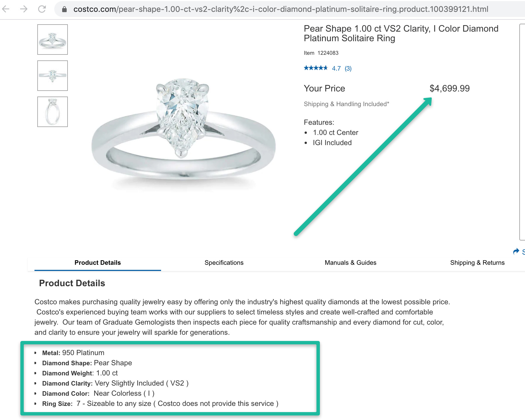Viewport: 525px width, 420px height.
Task: Click the Pear Shape ring product title
Action: [x=401, y=33]
